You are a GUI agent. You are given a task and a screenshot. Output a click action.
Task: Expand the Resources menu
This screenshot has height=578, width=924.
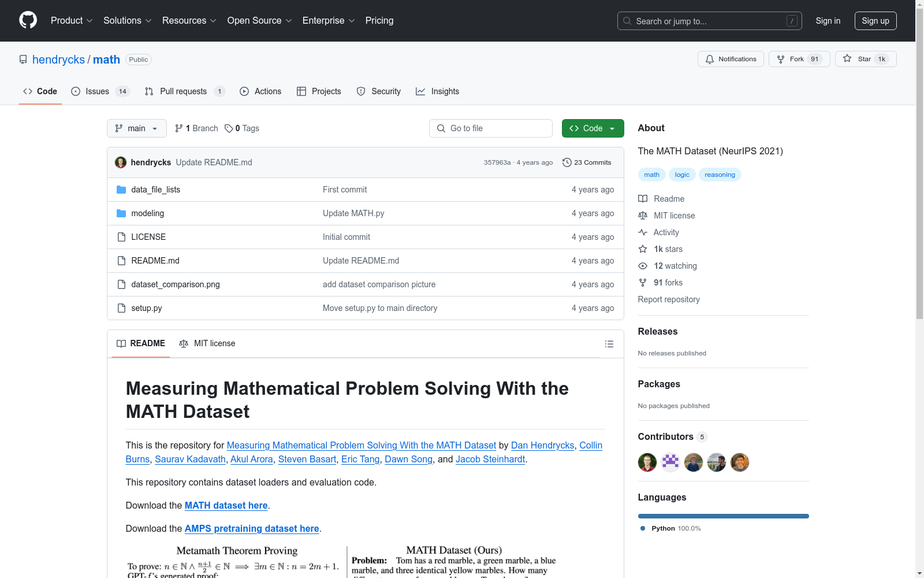tap(189, 20)
